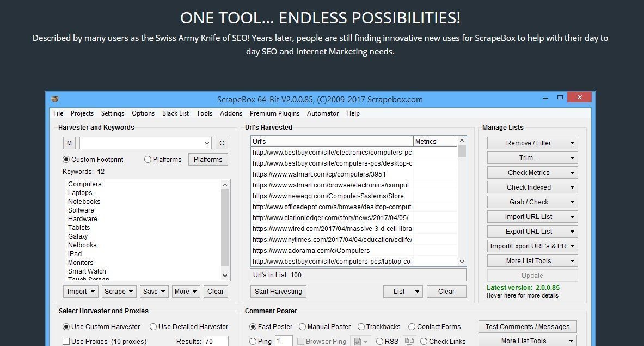Click Test Comments / Messages button
Screen dimensions: 644x346
pyautogui.click(x=528, y=327)
